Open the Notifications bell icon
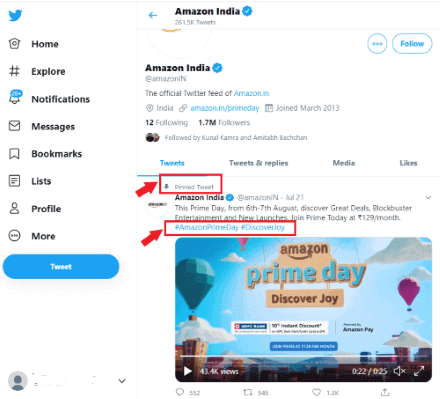 tap(15, 97)
